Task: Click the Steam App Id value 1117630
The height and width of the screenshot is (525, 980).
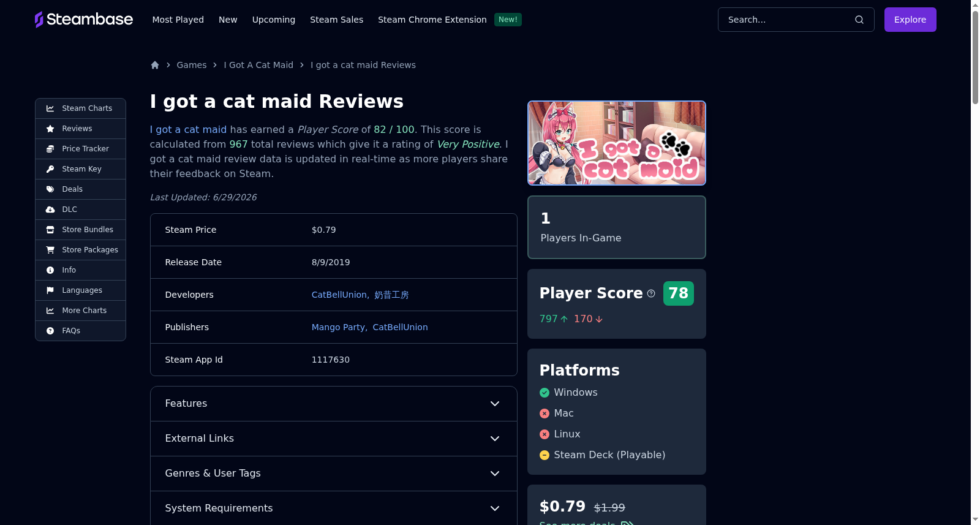Action: coord(331,360)
